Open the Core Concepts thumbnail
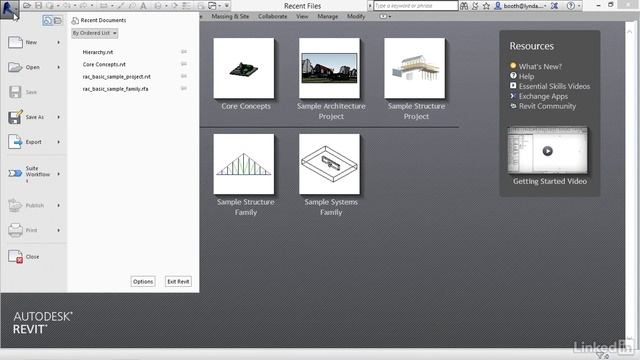 point(244,68)
